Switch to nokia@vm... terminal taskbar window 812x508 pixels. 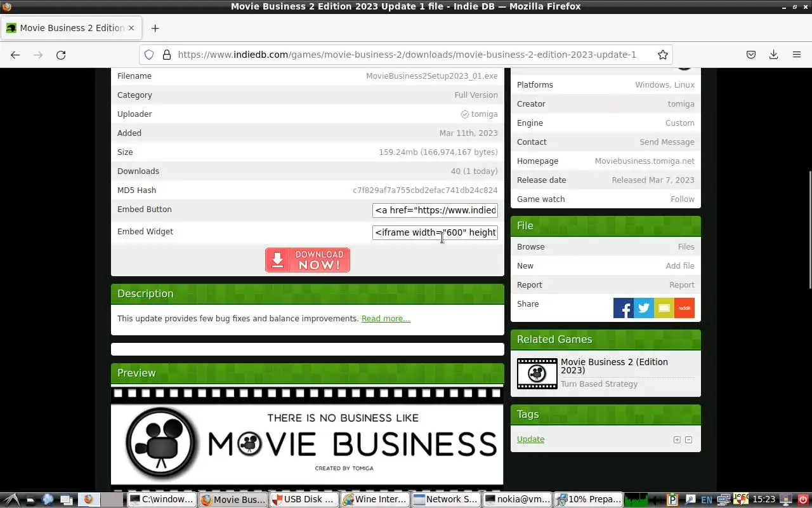516,499
